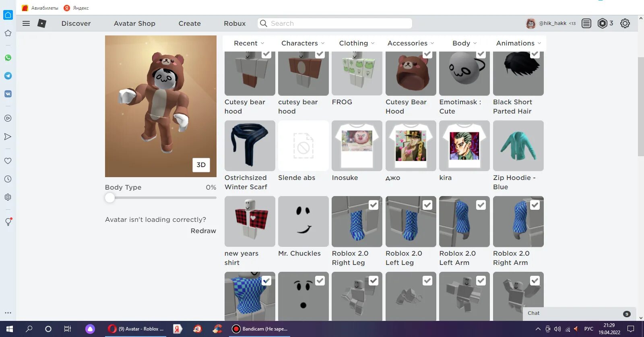Screen dimensions: 644x337
Task: Click the page vertical scrollbar
Action: pyautogui.click(x=641, y=107)
